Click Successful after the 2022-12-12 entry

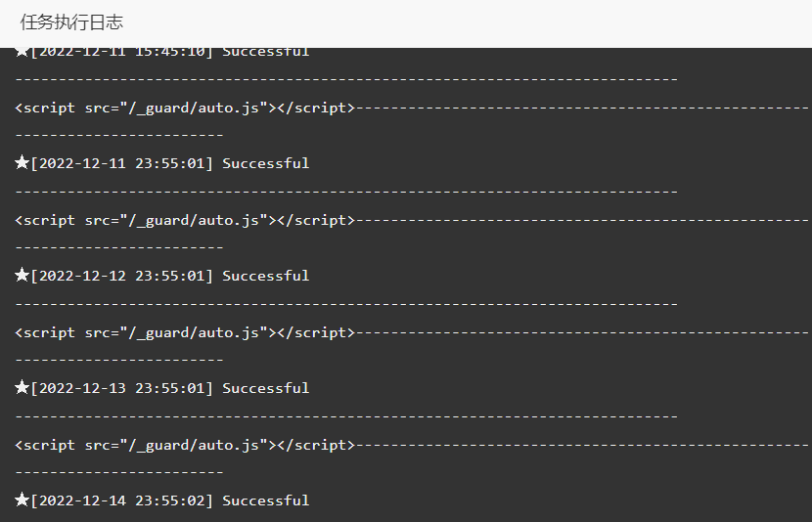(266, 276)
